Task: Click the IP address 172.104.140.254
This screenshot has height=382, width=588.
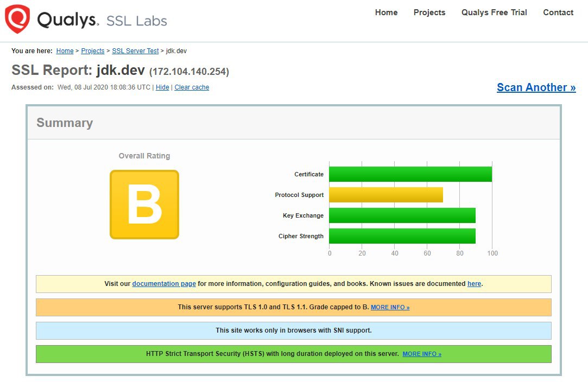Action: click(x=189, y=72)
